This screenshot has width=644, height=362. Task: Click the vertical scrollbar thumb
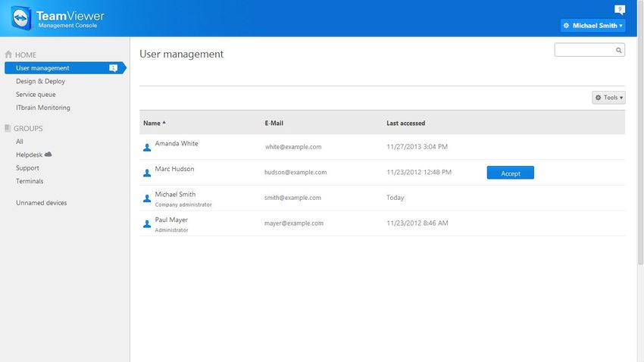point(640,133)
